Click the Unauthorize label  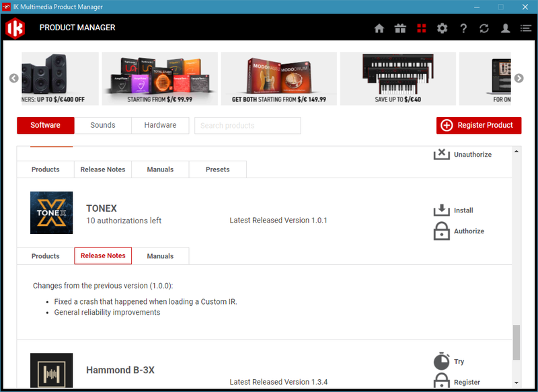[x=473, y=155]
